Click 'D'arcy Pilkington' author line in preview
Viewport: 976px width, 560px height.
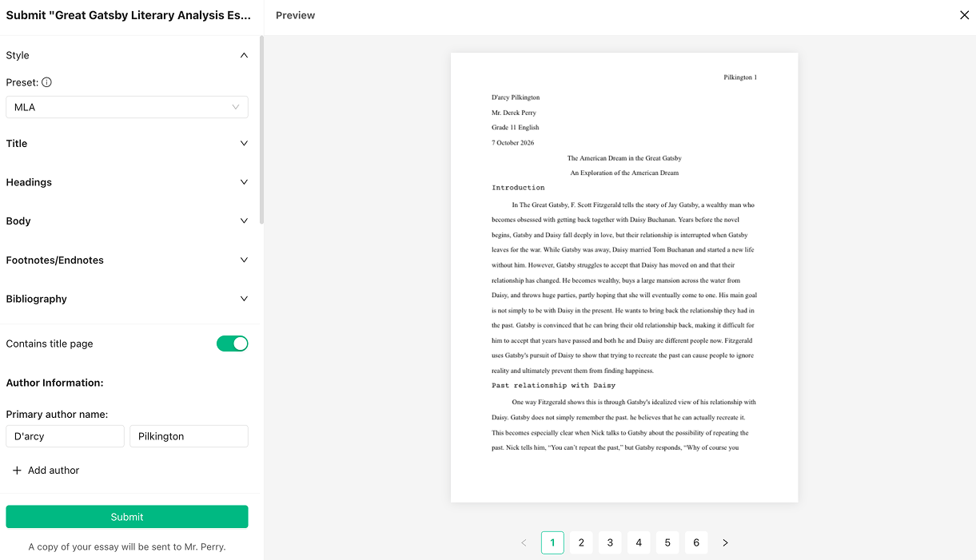(516, 97)
